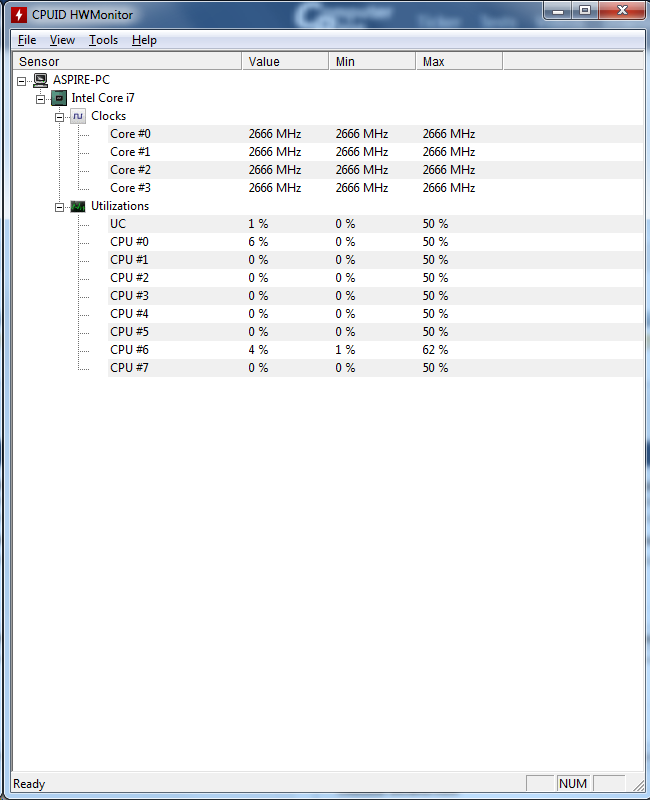The image size is (650, 800).
Task: Click Core #0 current value 2666 MHz
Action: pyautogui.click(x=274, y=134)
